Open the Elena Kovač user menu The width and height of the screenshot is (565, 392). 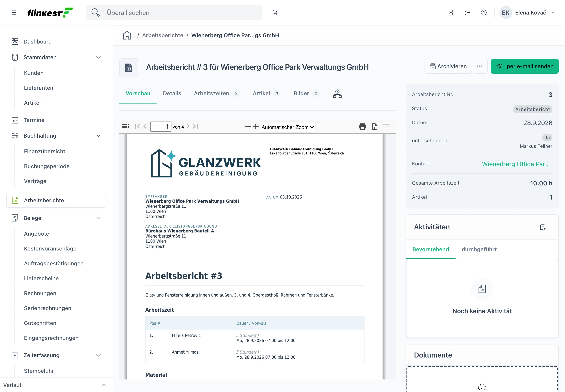pos(527,13)
